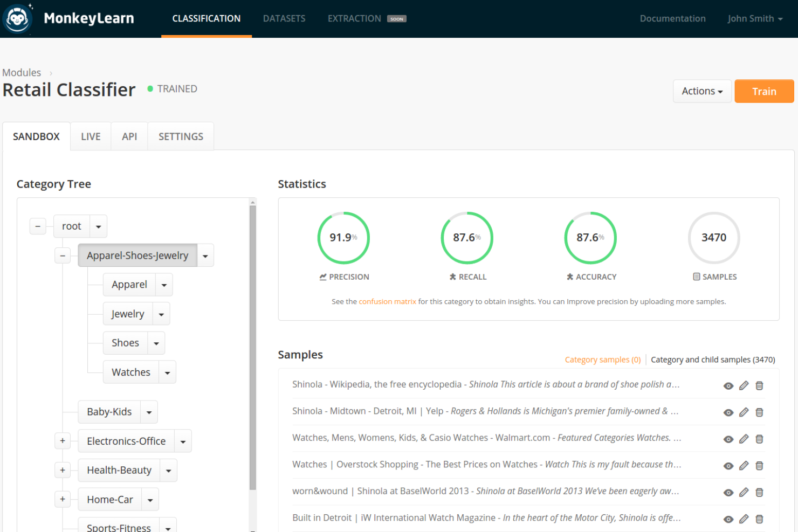Delete the Built in Detroit iW sample
This screenshot has height=532, width=798.
[759, 519]
